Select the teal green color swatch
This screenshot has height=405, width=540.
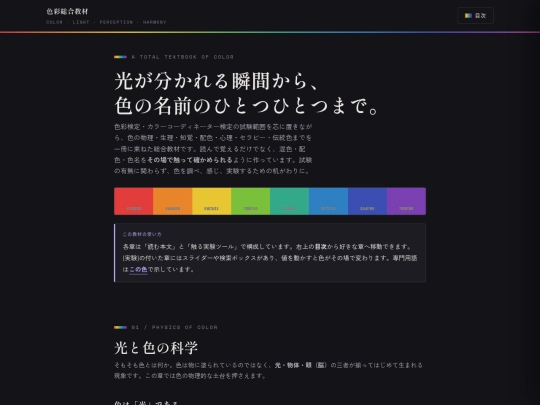click(289, 201)
